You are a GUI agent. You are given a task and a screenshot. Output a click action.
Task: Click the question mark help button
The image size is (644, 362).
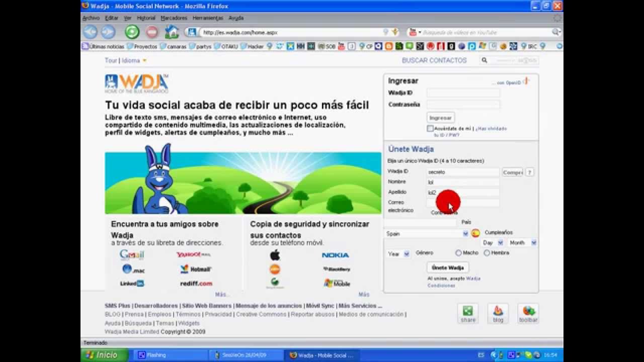point(530,172)
